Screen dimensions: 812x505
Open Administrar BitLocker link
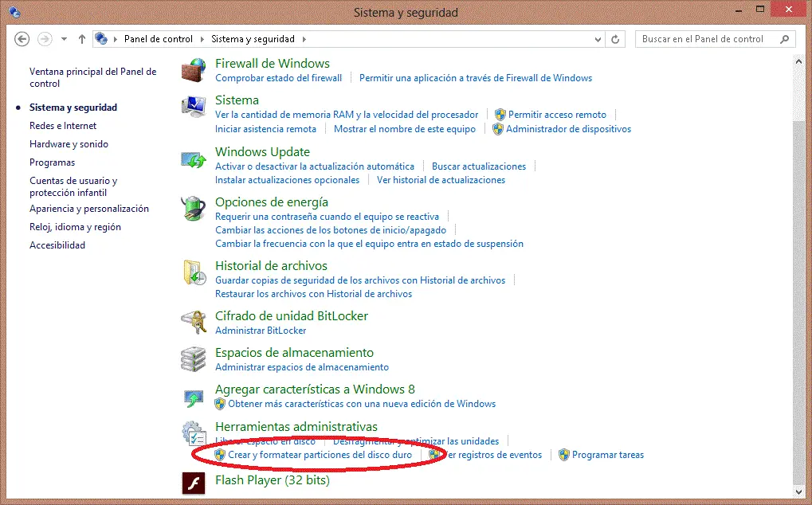click(261, 330)
